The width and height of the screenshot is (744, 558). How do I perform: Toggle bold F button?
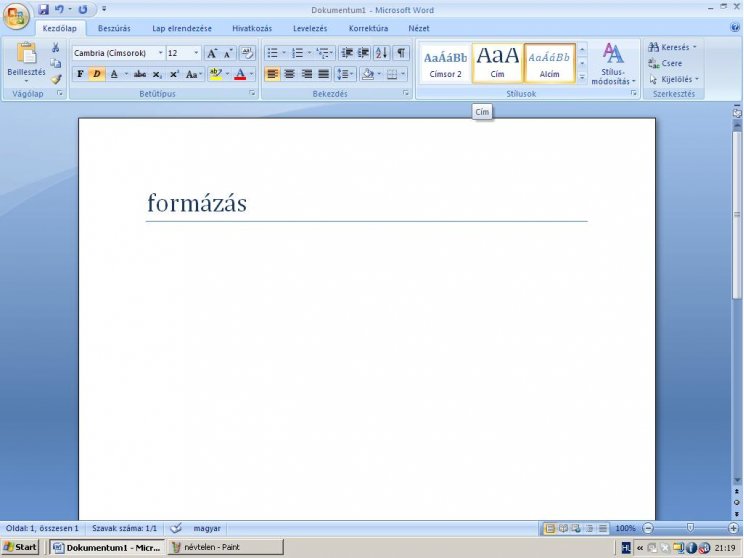(80, 74)
